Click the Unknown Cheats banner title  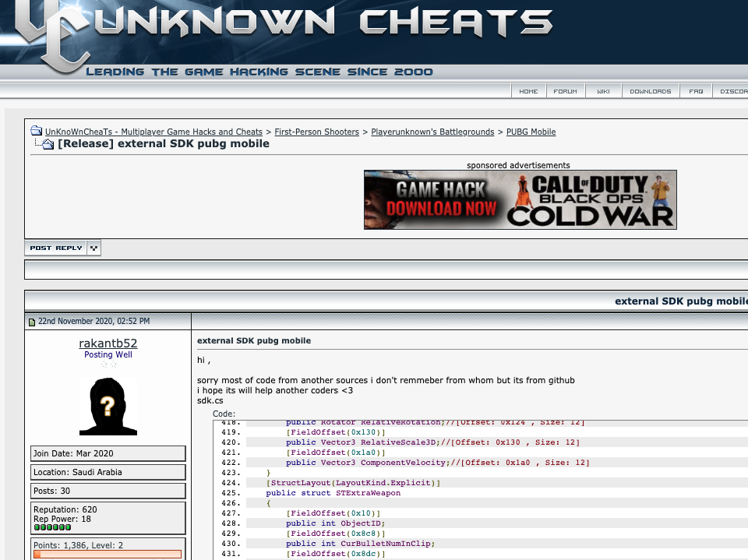323,23
